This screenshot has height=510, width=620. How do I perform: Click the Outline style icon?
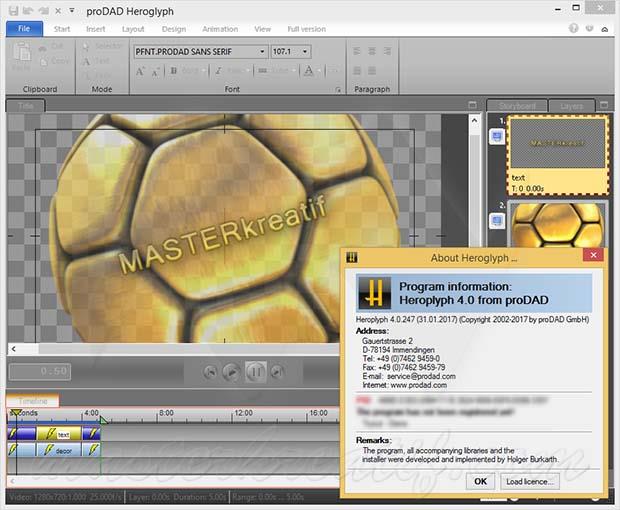263,71
